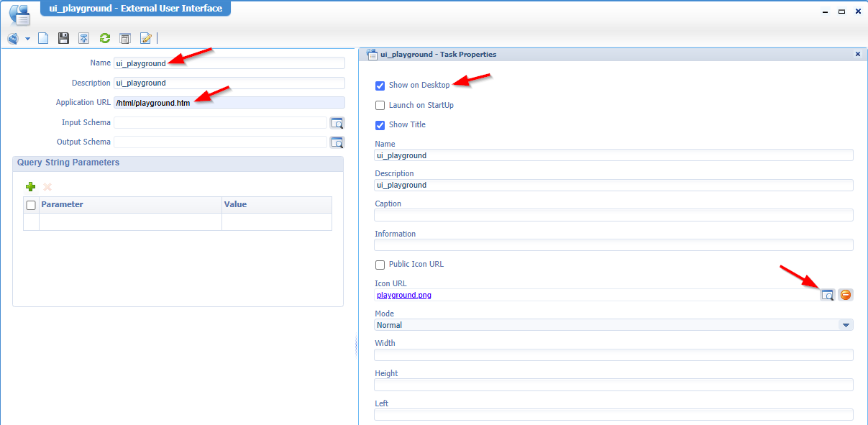Select all rows via Parameter header checkbox
The width and height of the screenshot is (868, 425).
pos(31,205)
